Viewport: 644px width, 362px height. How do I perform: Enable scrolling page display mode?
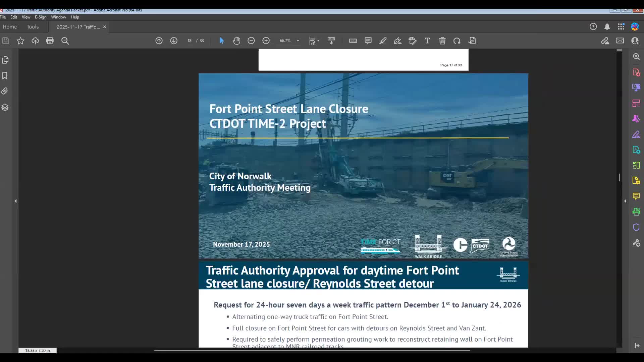tap(331, 41)
